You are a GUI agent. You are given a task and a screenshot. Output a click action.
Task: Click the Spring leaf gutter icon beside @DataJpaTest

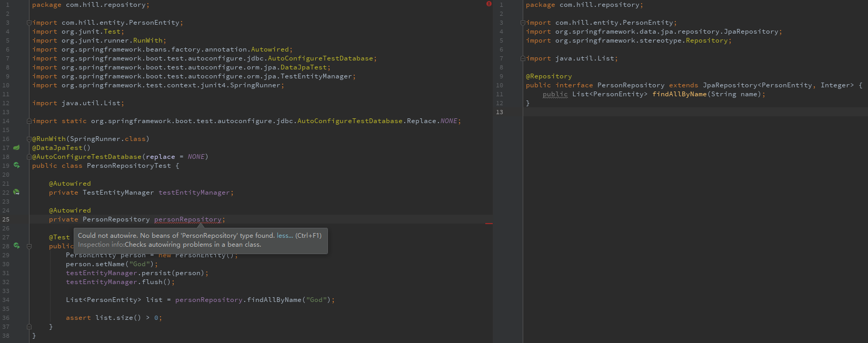click(16, 148)
